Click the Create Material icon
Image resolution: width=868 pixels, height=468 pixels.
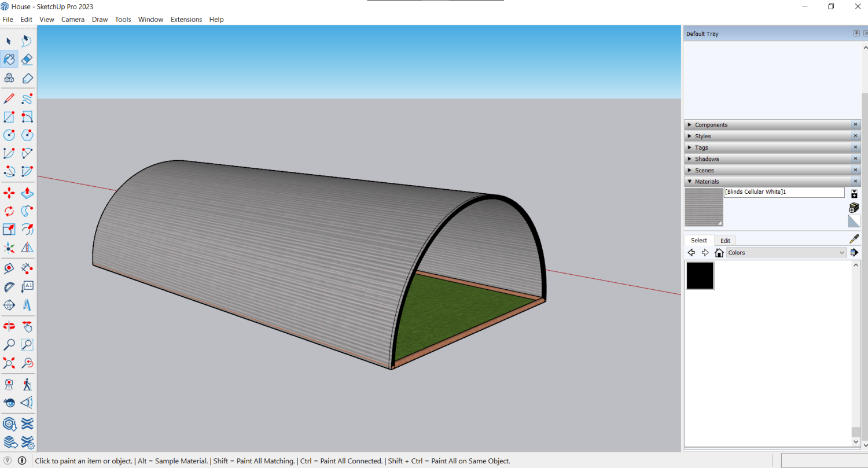click(x=854, y=208)
